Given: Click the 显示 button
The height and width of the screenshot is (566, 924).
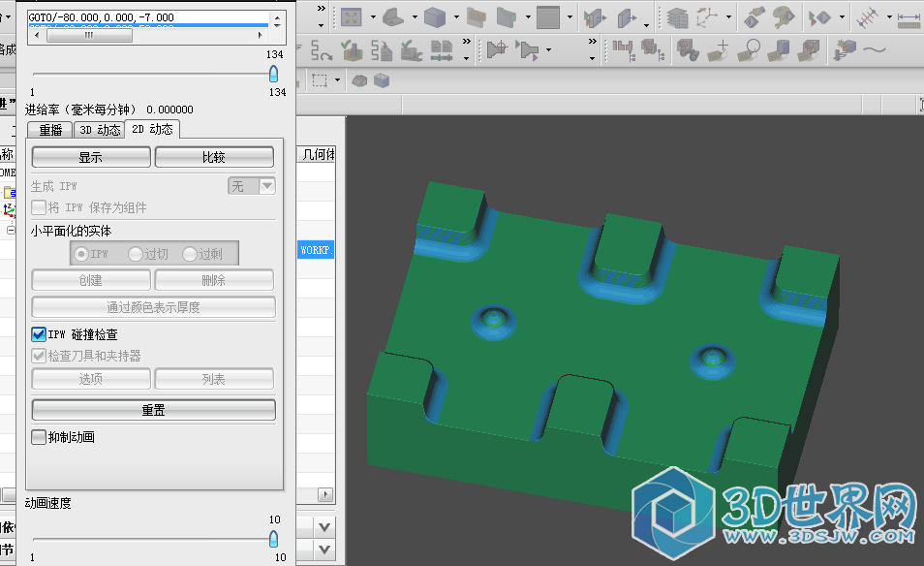Looking at the screenshot, I should 91,157.
